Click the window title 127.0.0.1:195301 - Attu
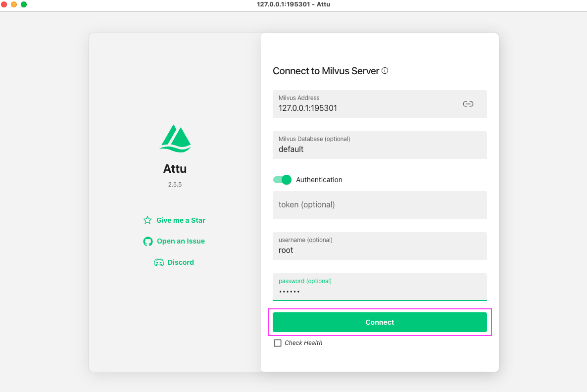Image resolution: width=587 pixels, height=392 pixels. point(293,4)
